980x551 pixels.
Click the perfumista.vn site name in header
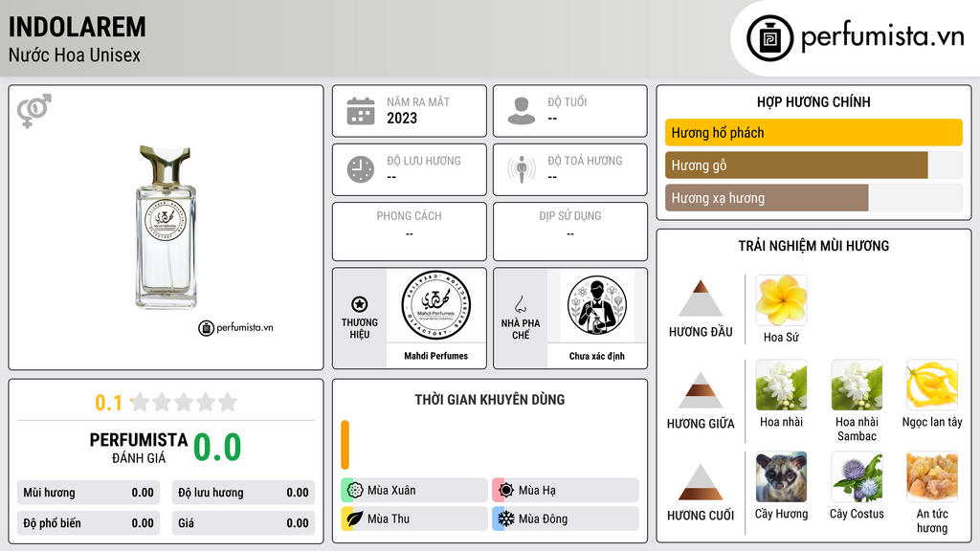(x=882, y=37)
